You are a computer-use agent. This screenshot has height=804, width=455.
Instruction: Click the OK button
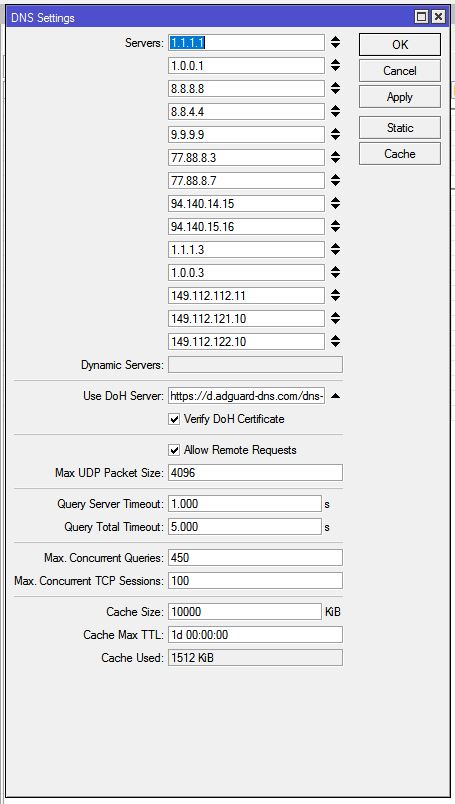pos(400,45)
